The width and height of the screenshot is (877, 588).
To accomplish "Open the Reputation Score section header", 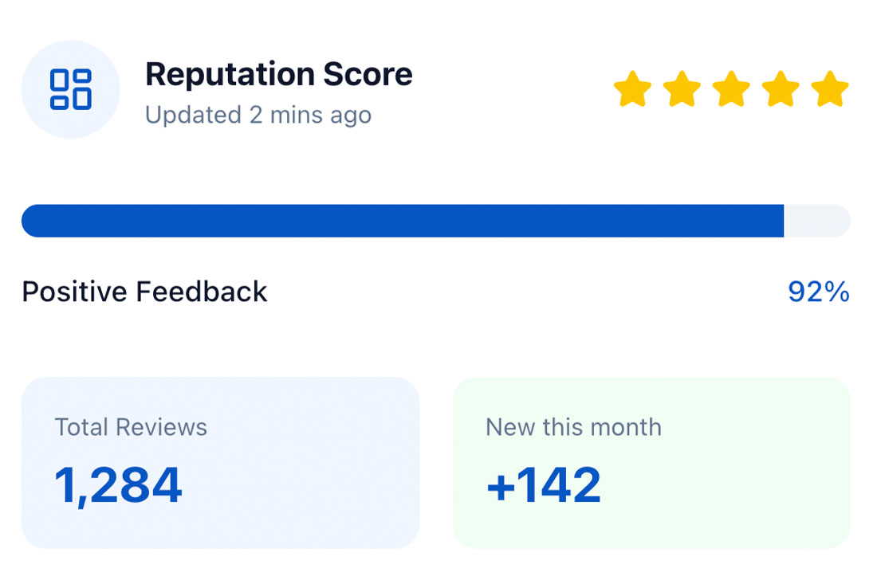I will (279, 74).
